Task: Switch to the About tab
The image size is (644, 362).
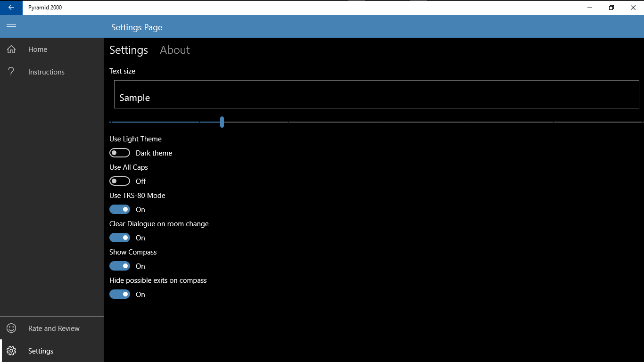Action: point(175,50)
